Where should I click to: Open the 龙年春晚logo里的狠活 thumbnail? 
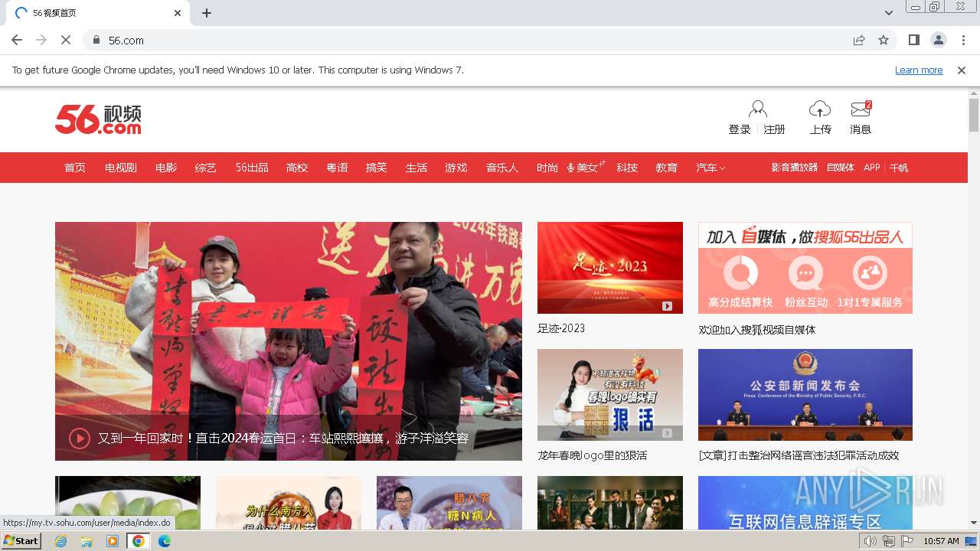pyautogui.click(x=610, y=395)
